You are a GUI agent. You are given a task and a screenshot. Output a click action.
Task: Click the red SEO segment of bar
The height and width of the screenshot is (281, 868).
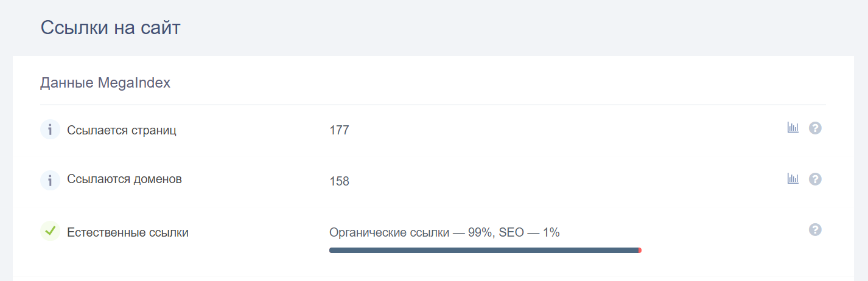640,250
